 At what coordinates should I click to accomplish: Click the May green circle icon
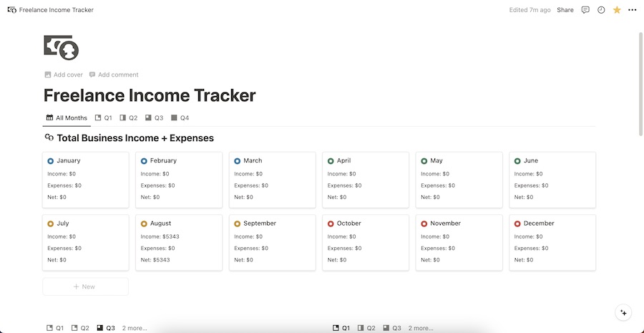[424, 160]
